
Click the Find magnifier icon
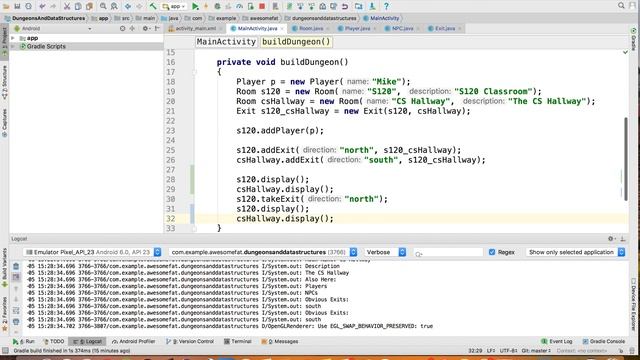tap(103, 6)
